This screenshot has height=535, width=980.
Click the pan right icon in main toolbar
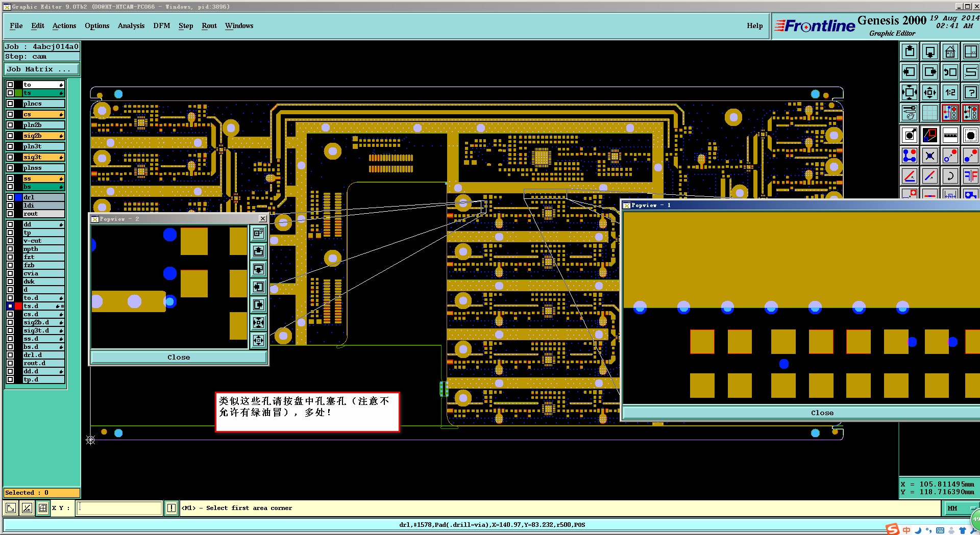930,72
